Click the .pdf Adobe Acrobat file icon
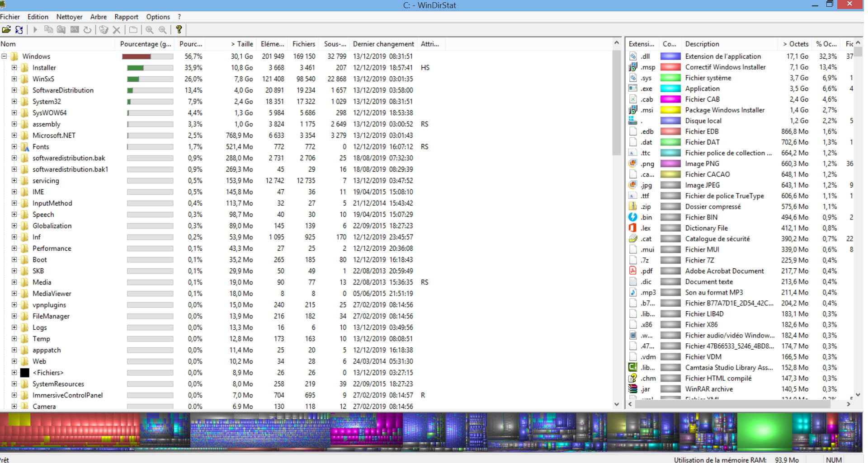Screen dimensions: 868x463 click(633, 271)
